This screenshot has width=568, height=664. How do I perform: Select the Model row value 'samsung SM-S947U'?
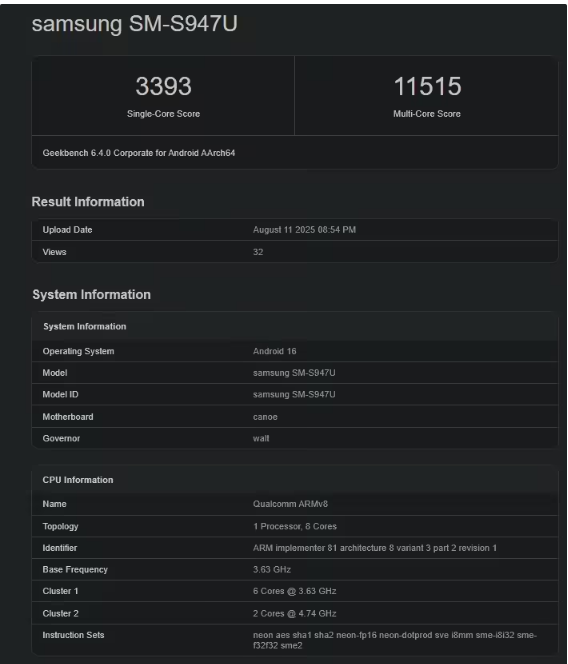tap(294, 373)
